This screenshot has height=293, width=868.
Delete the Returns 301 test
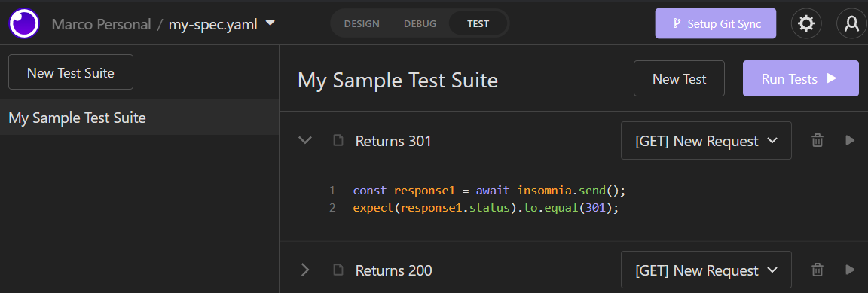click(817, 141)
